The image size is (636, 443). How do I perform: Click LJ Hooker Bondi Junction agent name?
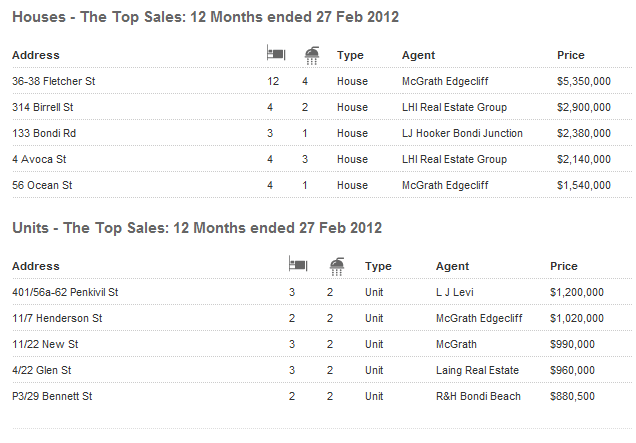[x=461, y=133]
